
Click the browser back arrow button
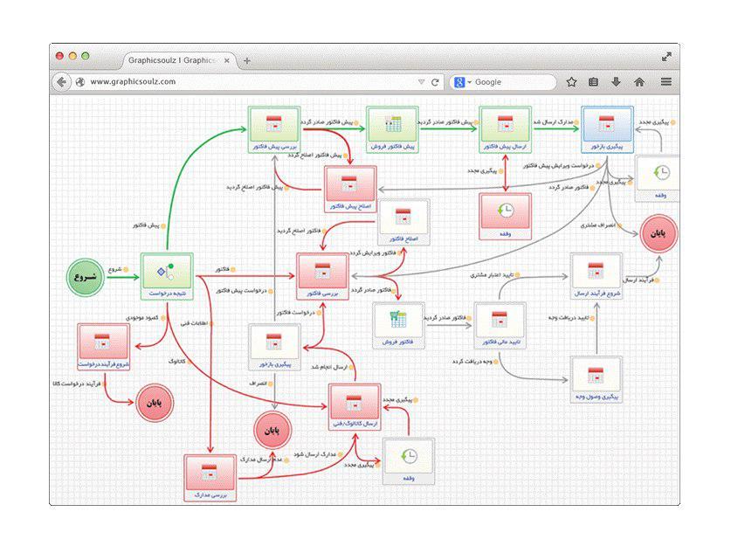point(61,82)
